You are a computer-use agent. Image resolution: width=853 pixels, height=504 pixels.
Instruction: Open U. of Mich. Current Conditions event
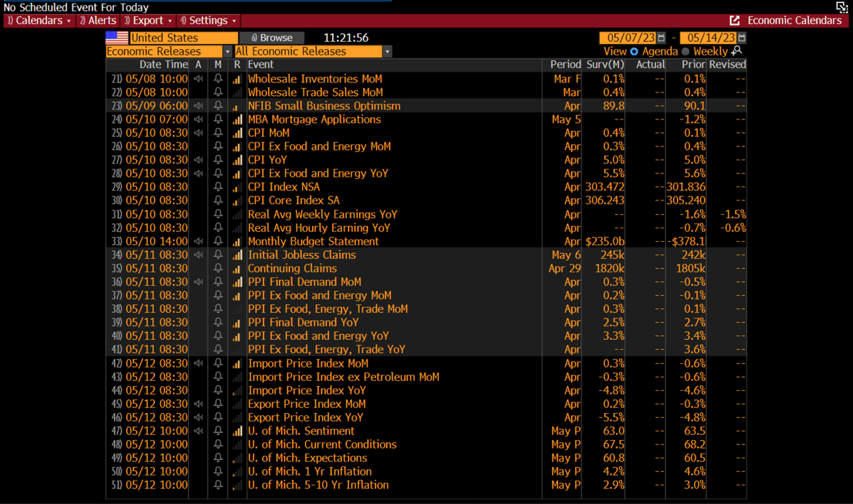coord(322,444)
